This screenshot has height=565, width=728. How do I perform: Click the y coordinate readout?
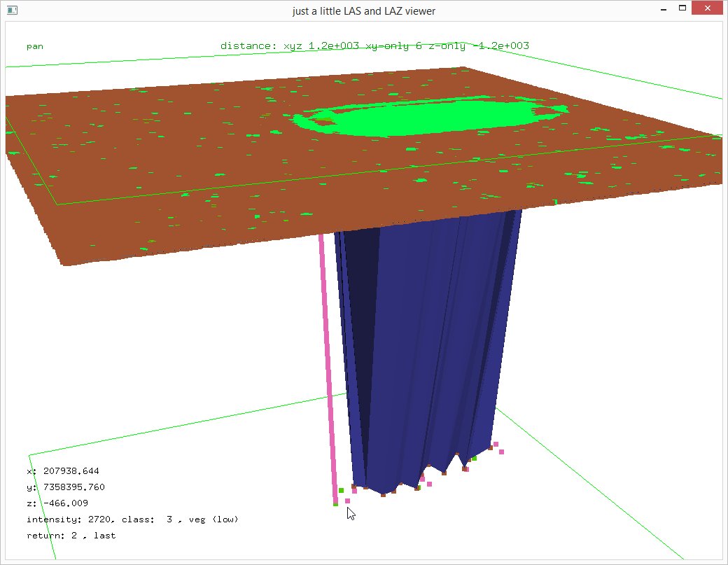(65, 487)
